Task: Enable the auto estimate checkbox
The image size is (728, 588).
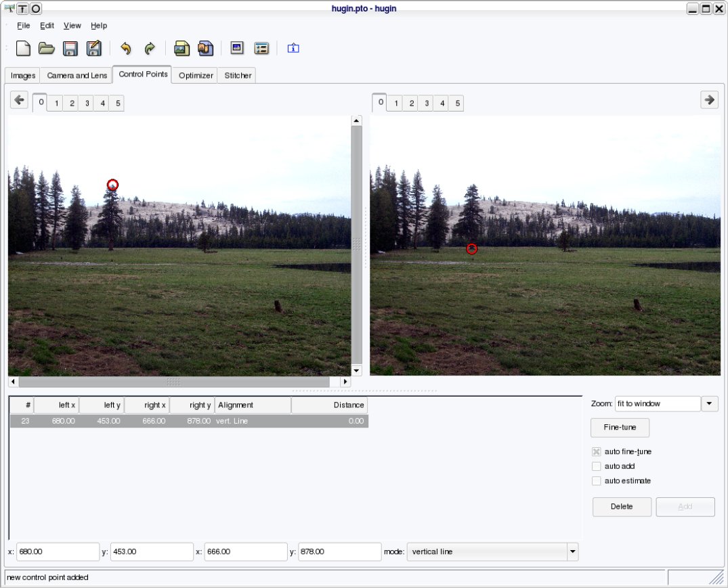Action: point(597,481)
